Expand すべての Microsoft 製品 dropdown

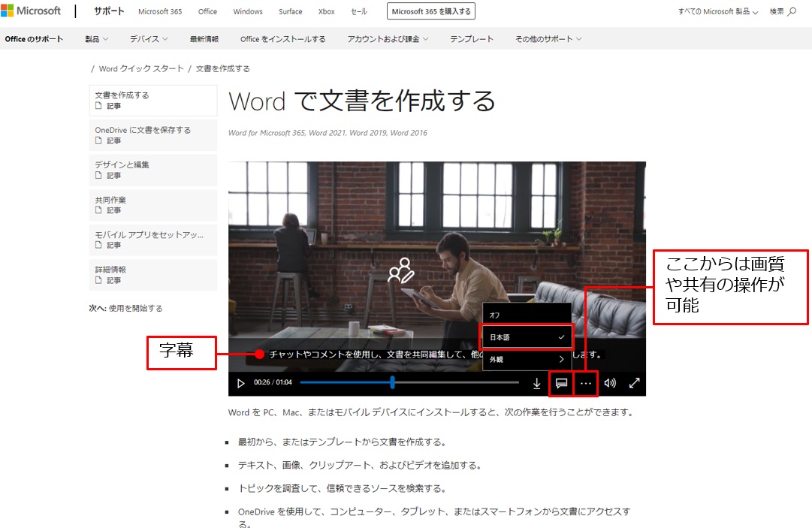pyautogui.click(x=718, y=11)
